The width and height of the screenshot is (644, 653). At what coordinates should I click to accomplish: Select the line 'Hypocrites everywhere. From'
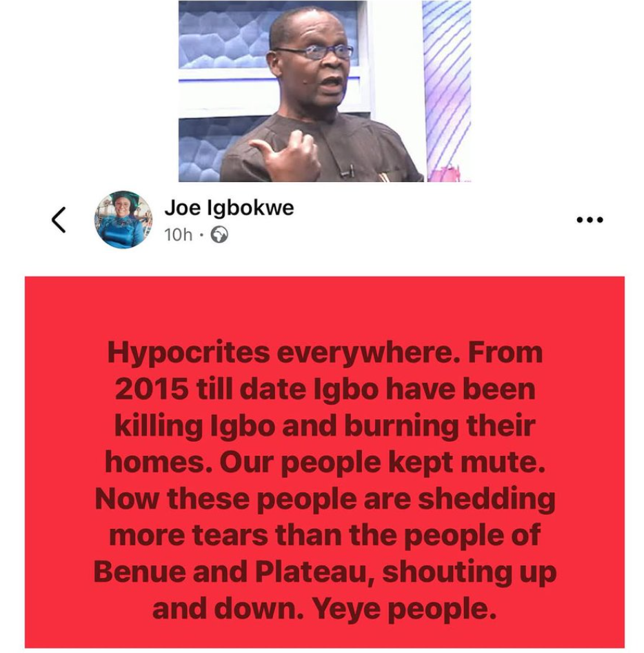point(325,352)
